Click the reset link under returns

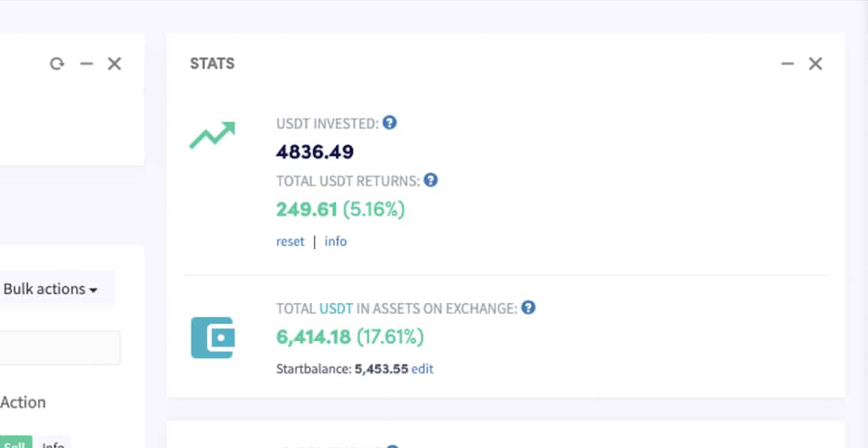point(290,241)
